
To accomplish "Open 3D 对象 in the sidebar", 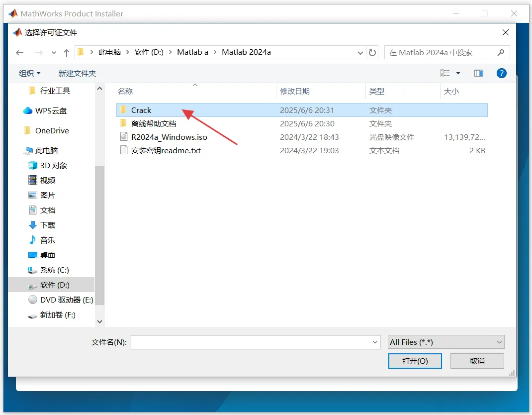I will coord(48,165).
